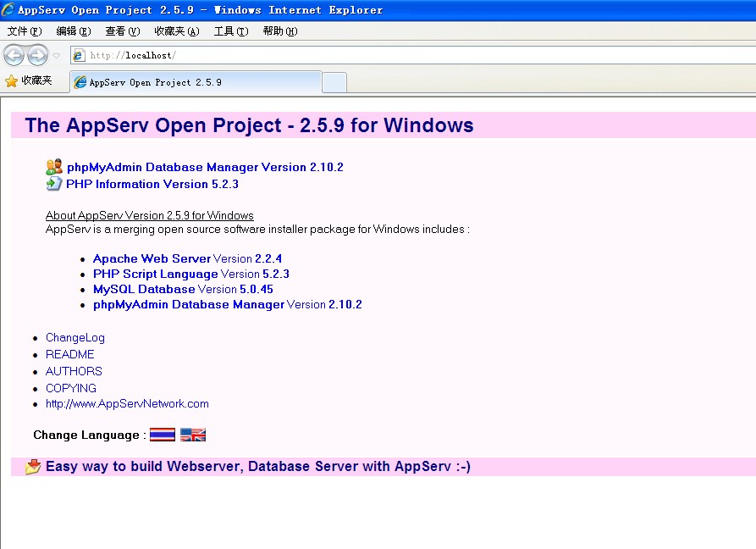The height and width of the screenshot is (549, 756).
Task: Click the Change Language label
Action: point(90,435)
